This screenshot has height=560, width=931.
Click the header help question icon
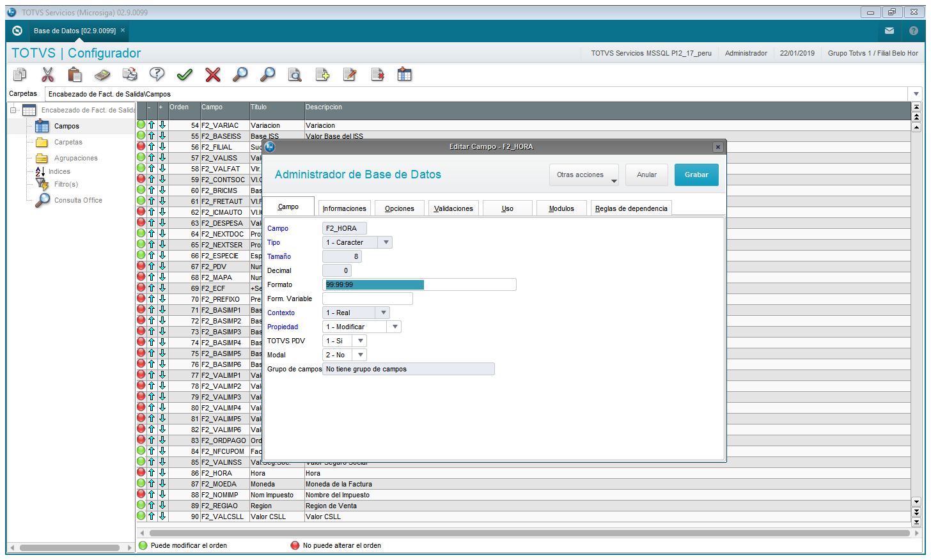914,31
